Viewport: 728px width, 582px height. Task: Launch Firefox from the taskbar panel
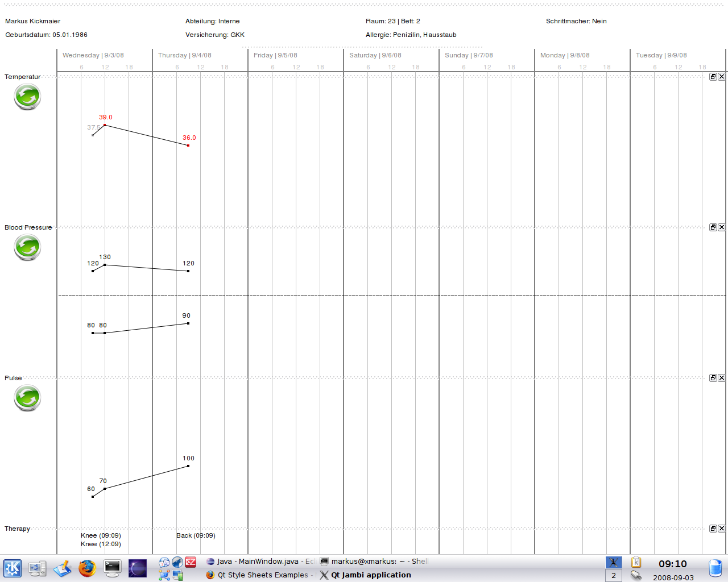point(87,568)
